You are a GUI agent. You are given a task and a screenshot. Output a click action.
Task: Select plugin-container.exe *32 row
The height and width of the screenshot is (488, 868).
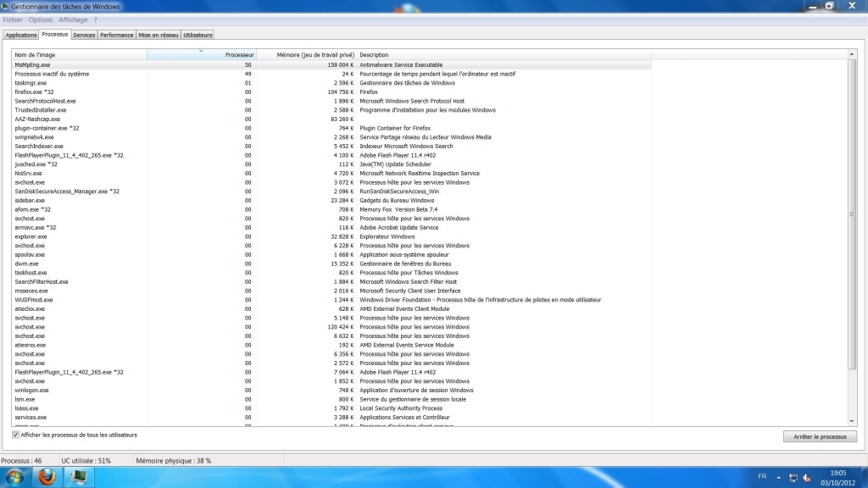(x=331, y=128)
